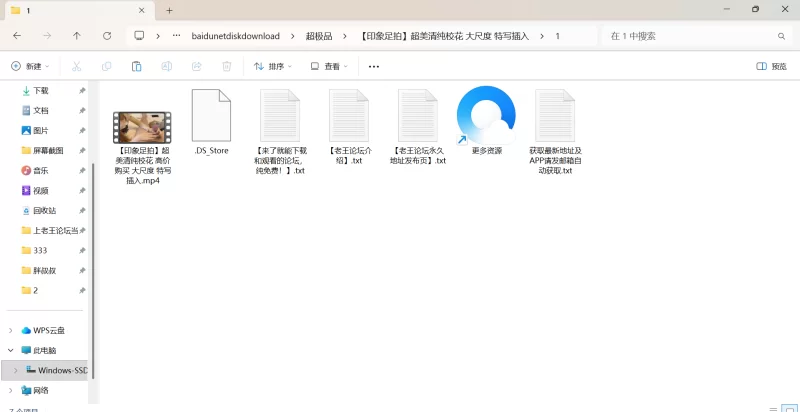Click the search magnifier icon
800x412 pixels.
(x=781, y=36)
